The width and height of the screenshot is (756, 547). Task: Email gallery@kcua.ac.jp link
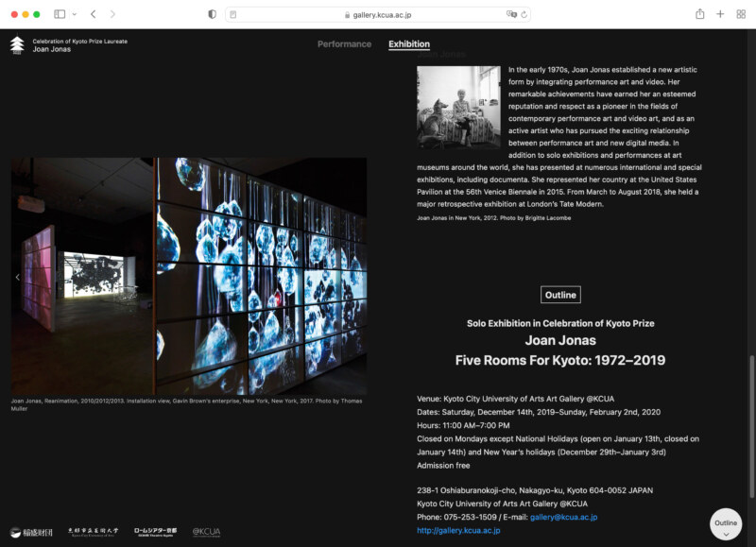(x=563, y=517)
